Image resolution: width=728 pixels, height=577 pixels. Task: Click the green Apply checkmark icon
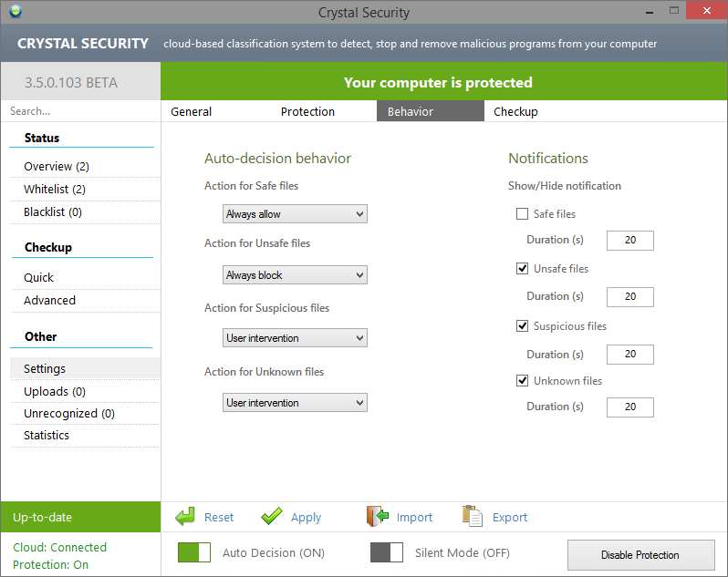click(272, 516)
